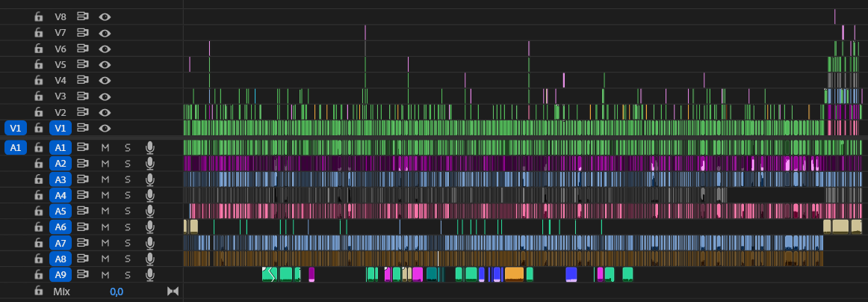Image resolution: width=868 pixels, height=302 pixels.
Task: Solo audio track A2
Action: pos(127,164)
